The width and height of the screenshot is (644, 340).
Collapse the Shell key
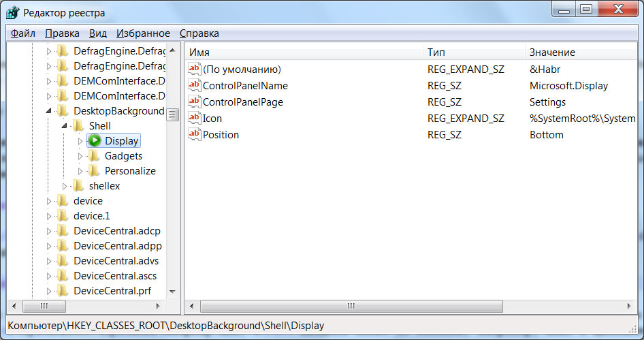[x=65, y=126]
